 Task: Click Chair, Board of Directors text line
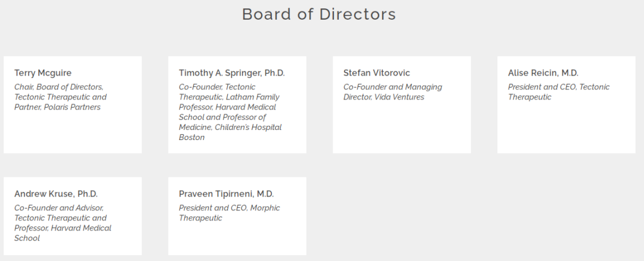pos(58,87)
